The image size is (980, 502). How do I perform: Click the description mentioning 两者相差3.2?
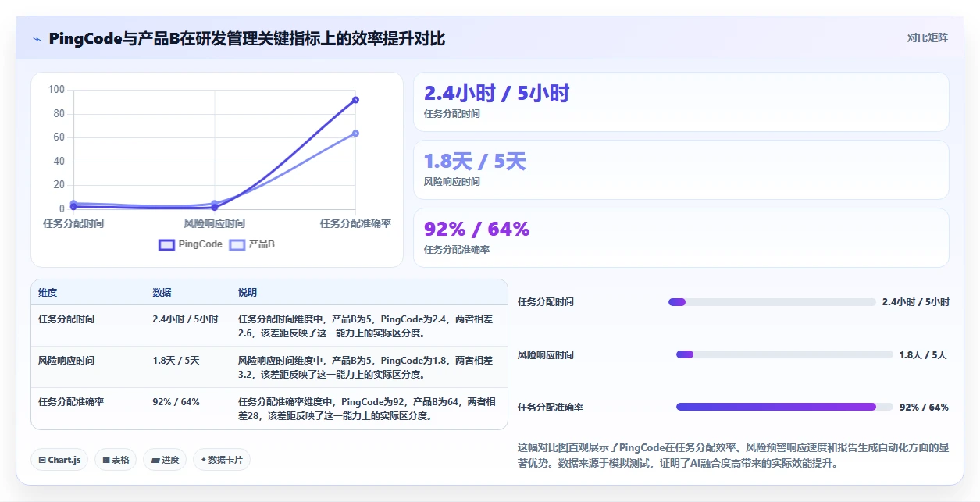point(365,368)
